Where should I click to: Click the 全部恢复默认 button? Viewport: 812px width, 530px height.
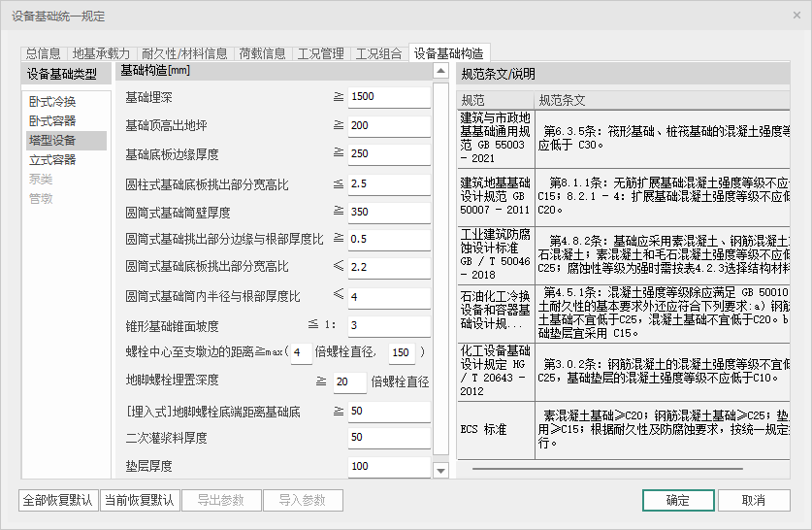(x=58, y=501)
